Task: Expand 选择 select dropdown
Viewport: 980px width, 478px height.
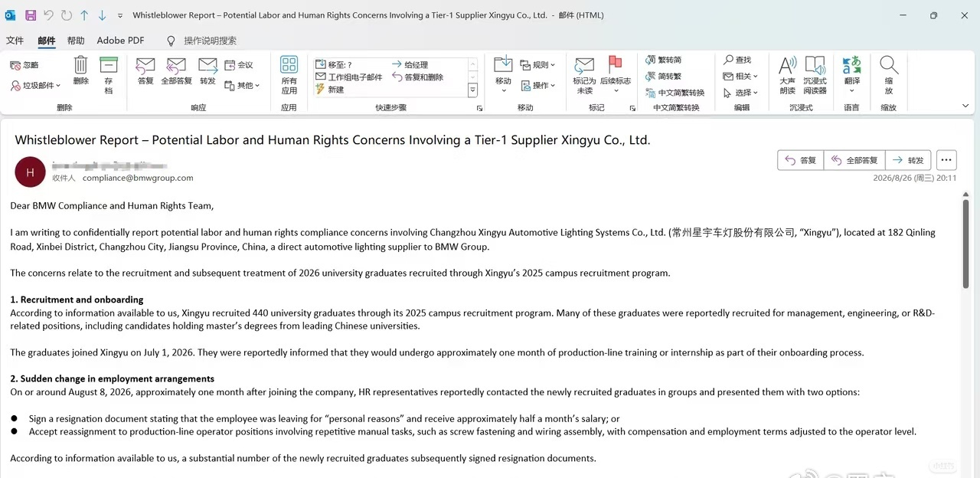Action: pyautogui.click(x=740, y=93)
